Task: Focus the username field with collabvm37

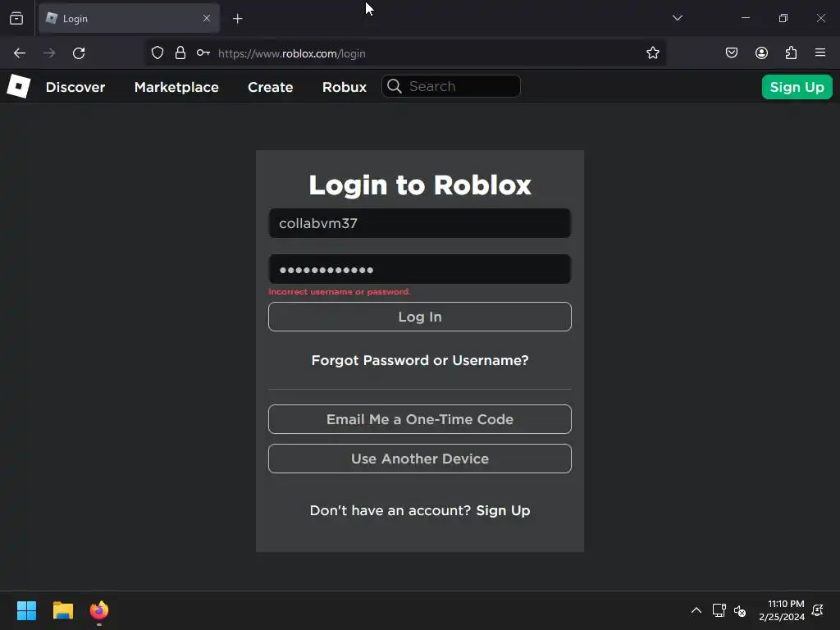Action: pos(420,223)
